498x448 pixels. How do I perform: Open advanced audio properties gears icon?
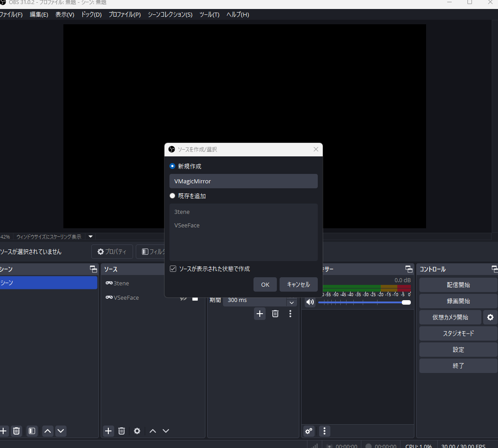click(309, 431)
